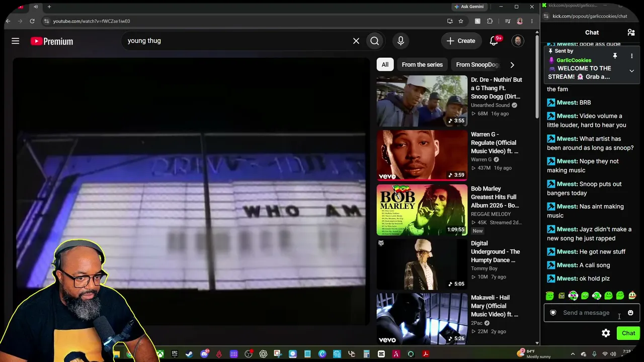Open the chat identity shield icon
The width and height of the screenshot is (644, 362).
[x=553, y=313]
